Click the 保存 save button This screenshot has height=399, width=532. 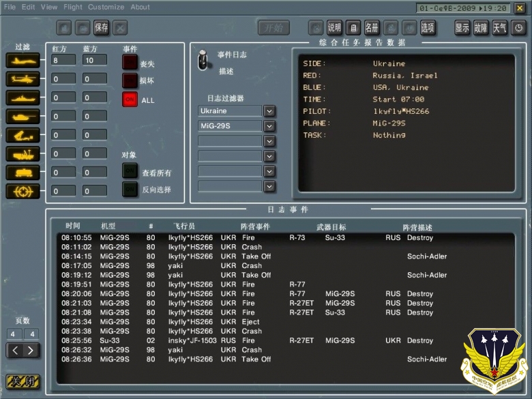click(102, 28)
